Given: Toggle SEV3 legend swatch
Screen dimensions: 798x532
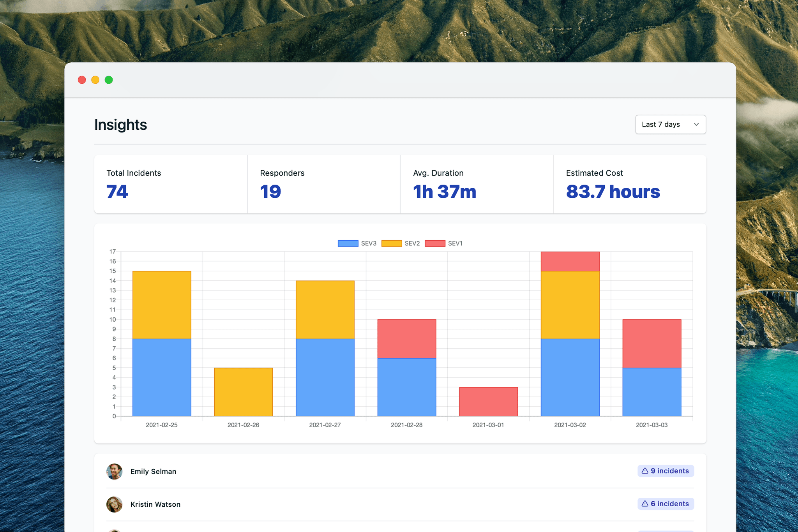Looking at the screenshot, I should coord(348,243).
